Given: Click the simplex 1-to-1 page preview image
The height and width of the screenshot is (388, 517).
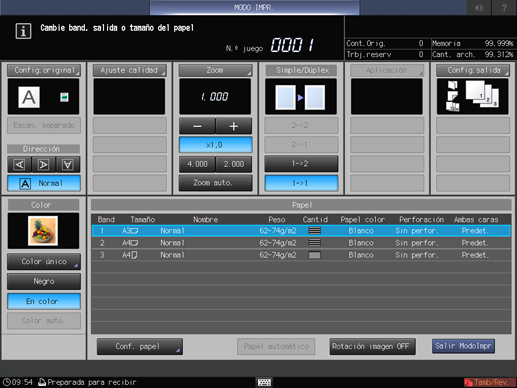Looking at the screenshot, I should point(300,97).
